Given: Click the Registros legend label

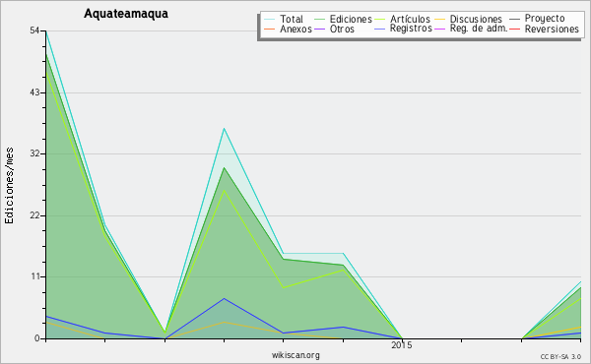Looking at the screenshot, I should tap(411, 29).
